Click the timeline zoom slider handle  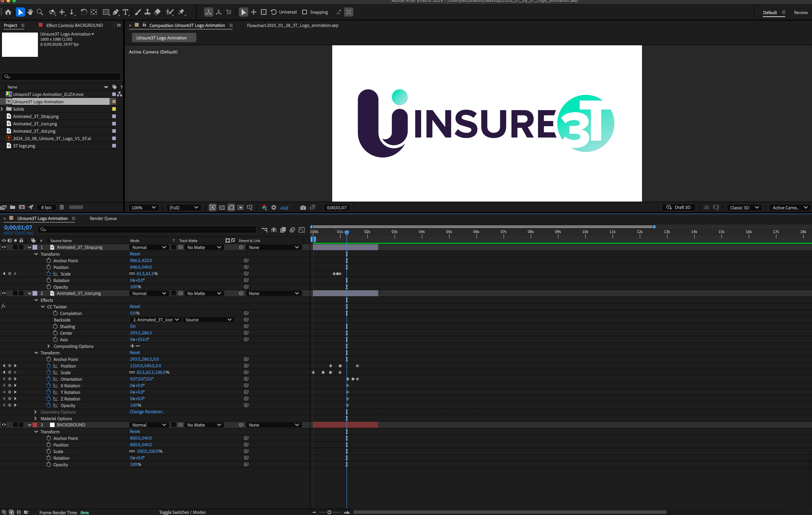pyautogui.click(x=329, y=512)
